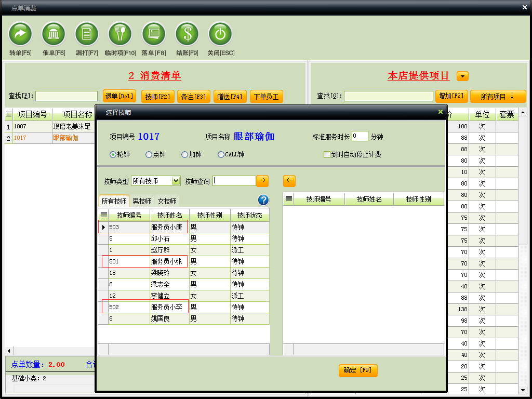Click the 技师[F2] button

point(158,97)
